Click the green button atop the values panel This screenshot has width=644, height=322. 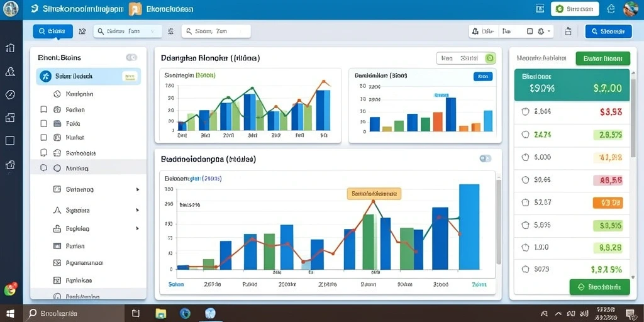(x=602, y=58)
